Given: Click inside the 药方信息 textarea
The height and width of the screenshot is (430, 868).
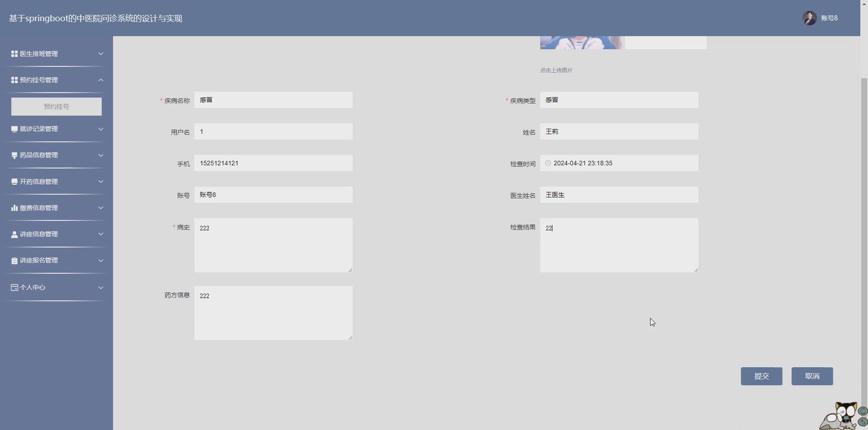Looking at the screenshot, I should [x=274, y=313].
